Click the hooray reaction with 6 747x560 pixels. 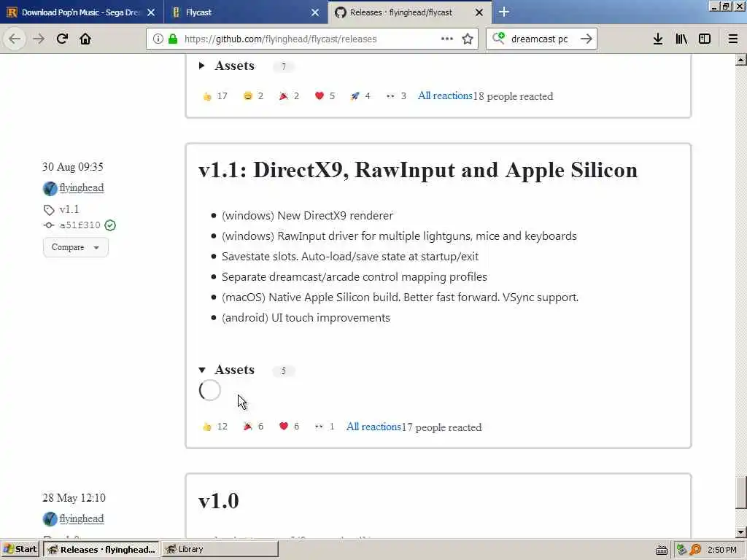[253, 427]
